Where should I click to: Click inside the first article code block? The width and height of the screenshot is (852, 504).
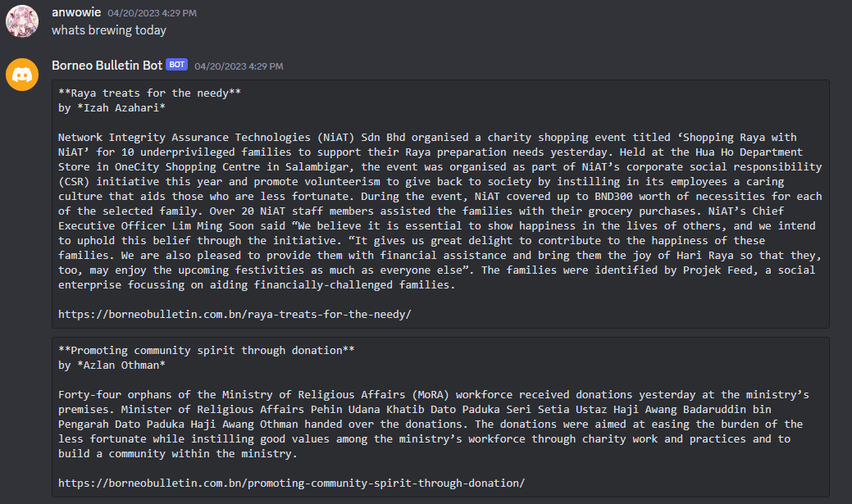tap(440, 204)
